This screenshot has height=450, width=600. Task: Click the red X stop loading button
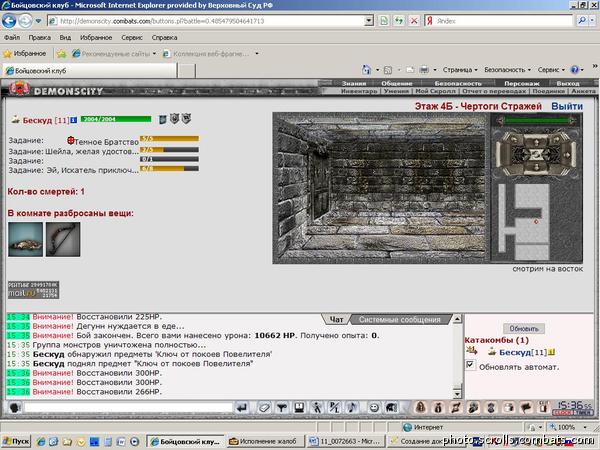[414, 21]
